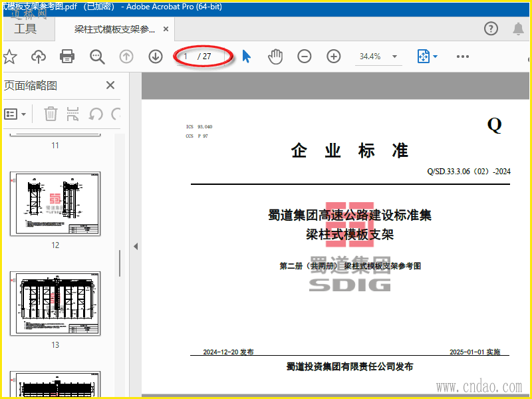Image resolution: width=532 pixels, height=399 pixels.
Task: Choose the selection arrow tool
Action: [247, 57]
